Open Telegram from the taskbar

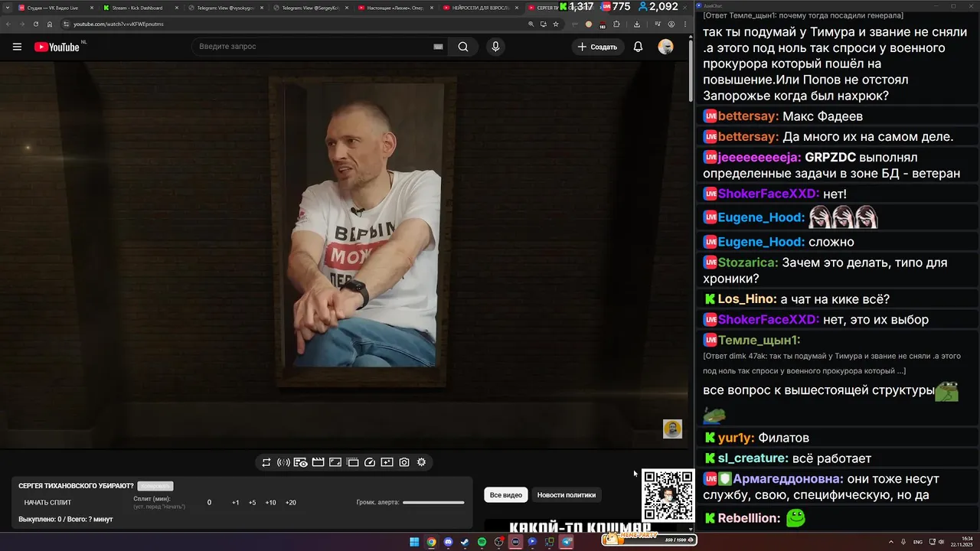[x=567, y=542]
